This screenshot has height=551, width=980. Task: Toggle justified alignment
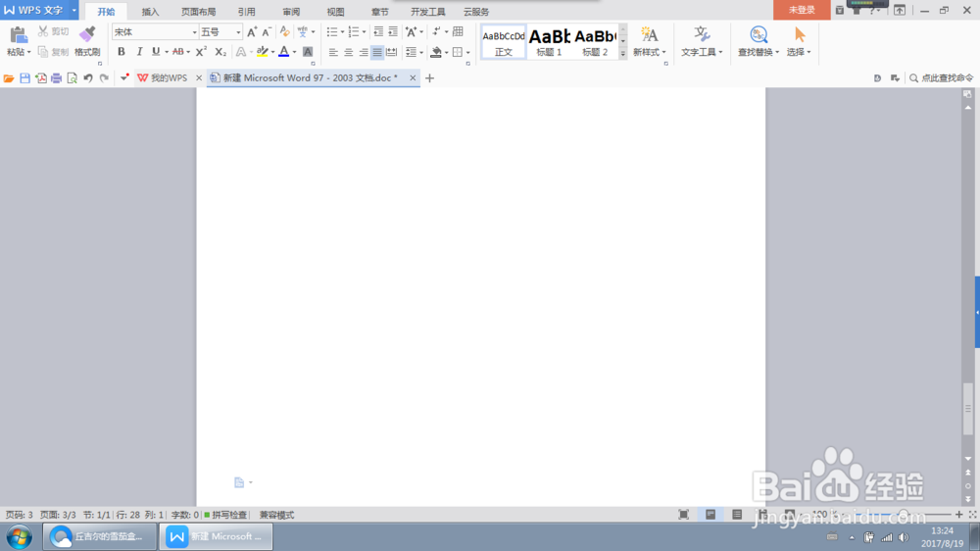click(377, 53)
